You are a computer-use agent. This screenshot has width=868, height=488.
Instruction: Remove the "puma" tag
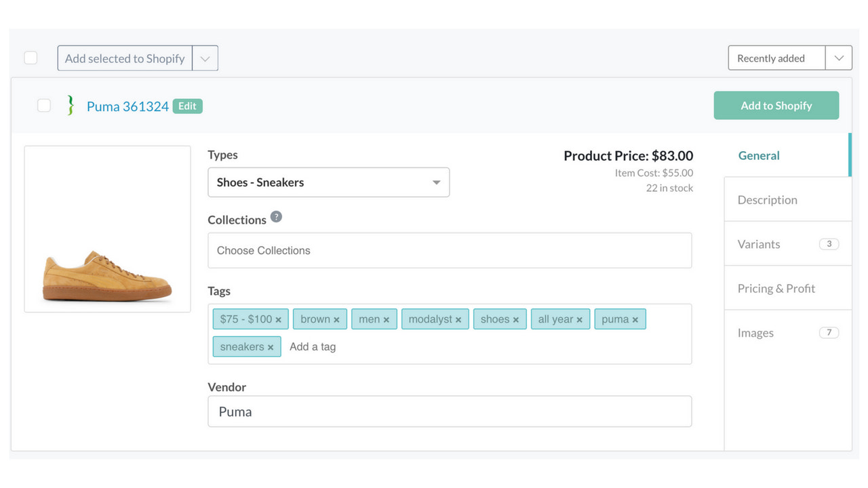(636, 319)
